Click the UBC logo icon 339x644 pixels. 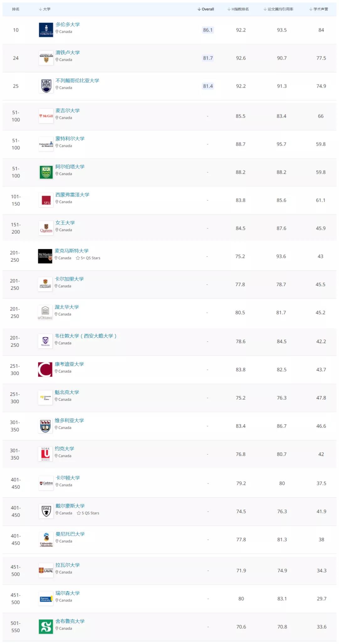pyautogui.click(x=46, y=86)
